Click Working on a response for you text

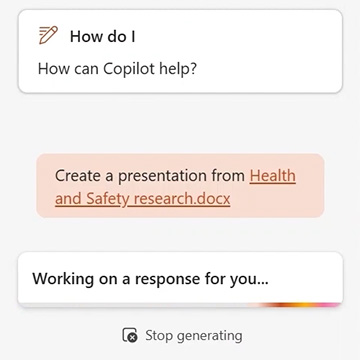(x=150, y=278)
